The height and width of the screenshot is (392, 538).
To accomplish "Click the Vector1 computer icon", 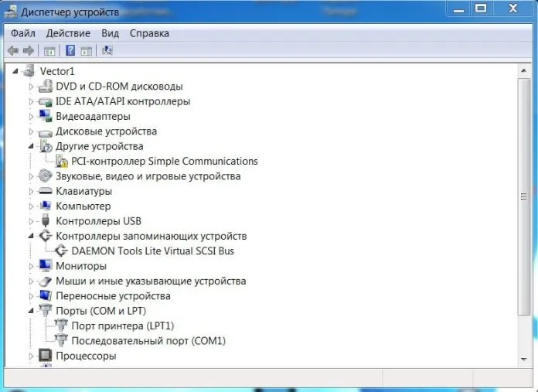I will pos(28,70).
